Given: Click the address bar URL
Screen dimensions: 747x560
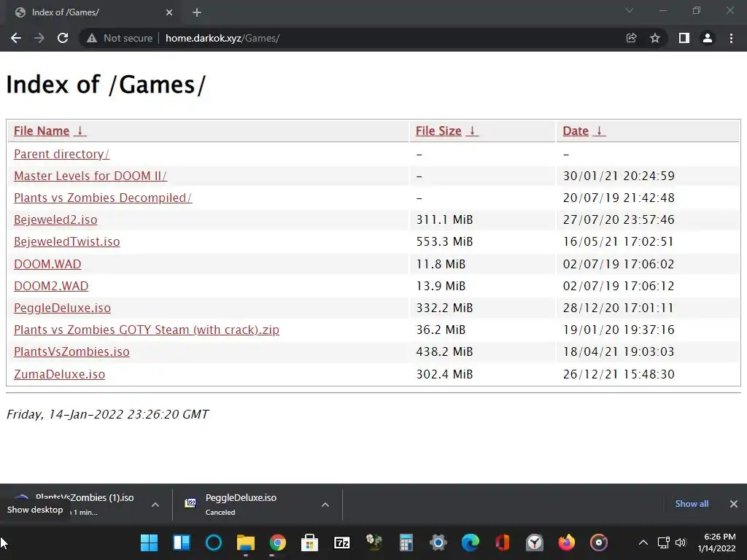Looking at the screenshot, I should [222, 38].
